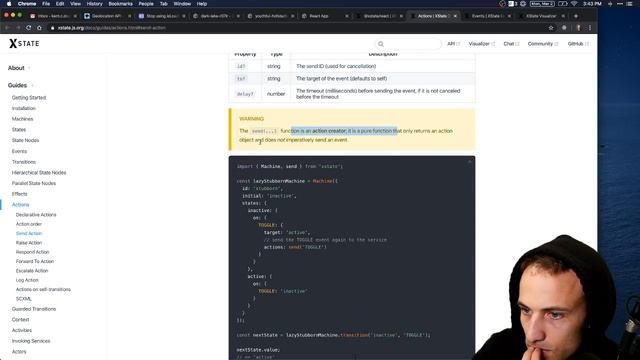Click the Wi-Fi status icon
This screenshot has height=360, width=640.
[573, 4]
